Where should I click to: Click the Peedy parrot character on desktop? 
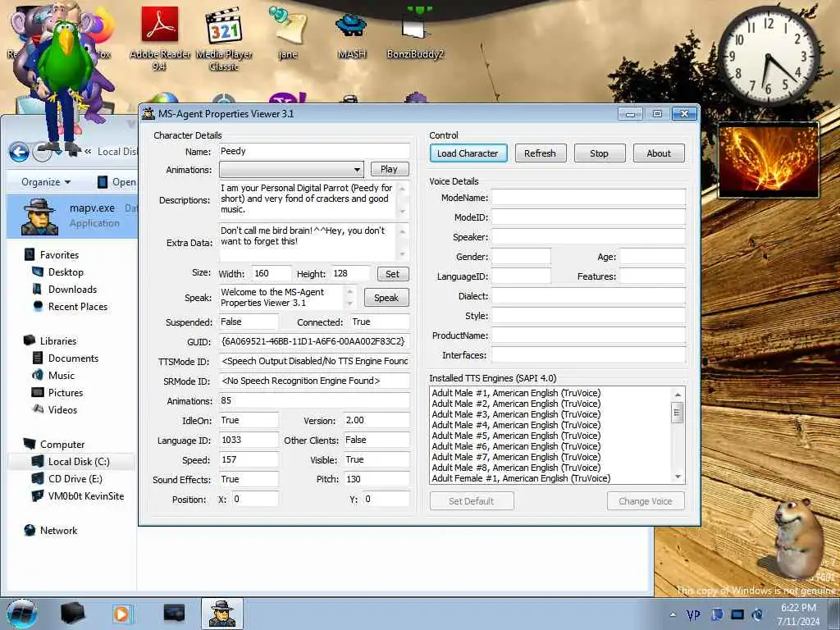65,80
